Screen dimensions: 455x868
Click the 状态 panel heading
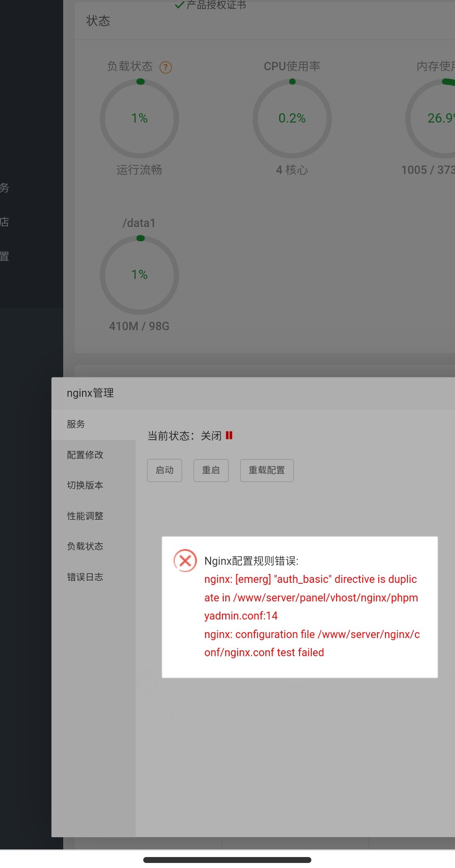click(98, 21)
